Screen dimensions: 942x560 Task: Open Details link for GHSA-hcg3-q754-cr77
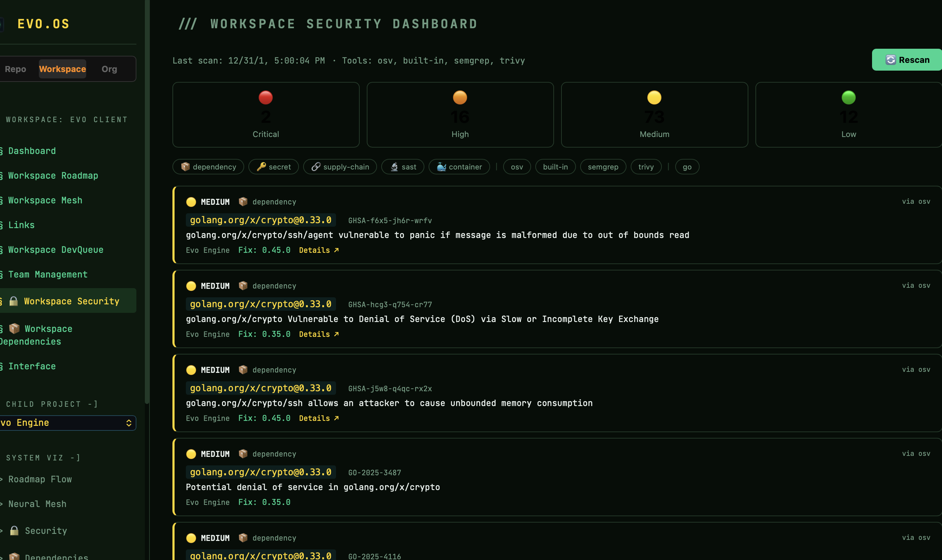[x=319, y=334]
